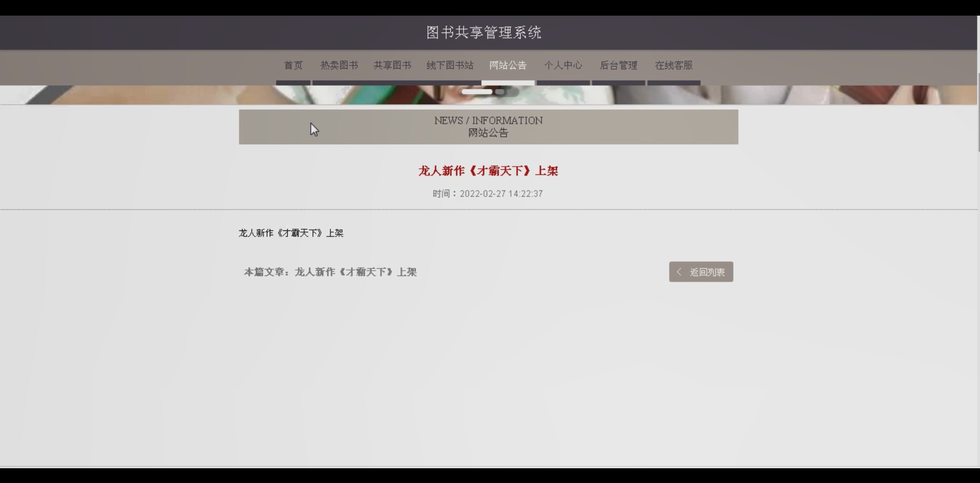This screenshot has width=980, height=483.
Task: Go to 后台管理 link
Action: click(619, 66)
